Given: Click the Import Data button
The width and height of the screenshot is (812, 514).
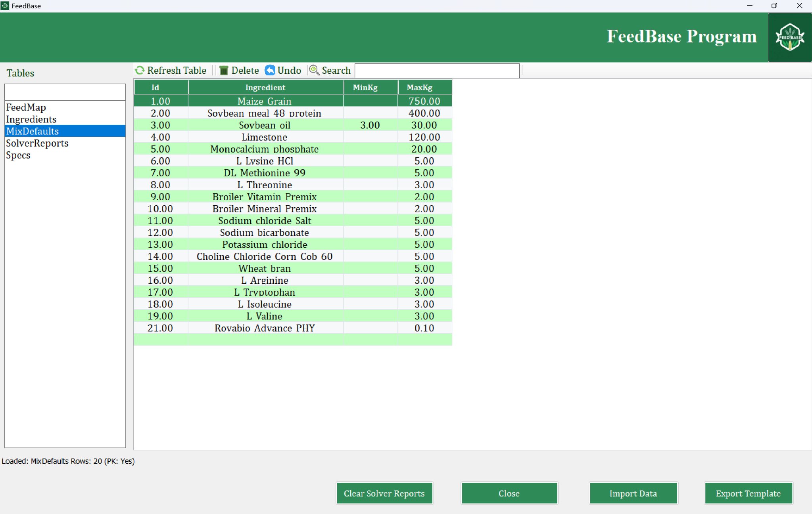Looking at the screenshot, I should click(x=633, y=493).
